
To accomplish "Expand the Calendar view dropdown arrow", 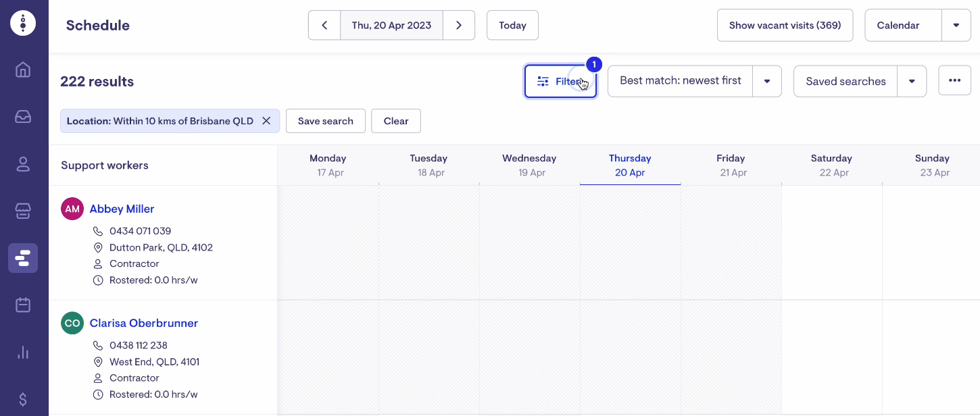I will (956, 25).
